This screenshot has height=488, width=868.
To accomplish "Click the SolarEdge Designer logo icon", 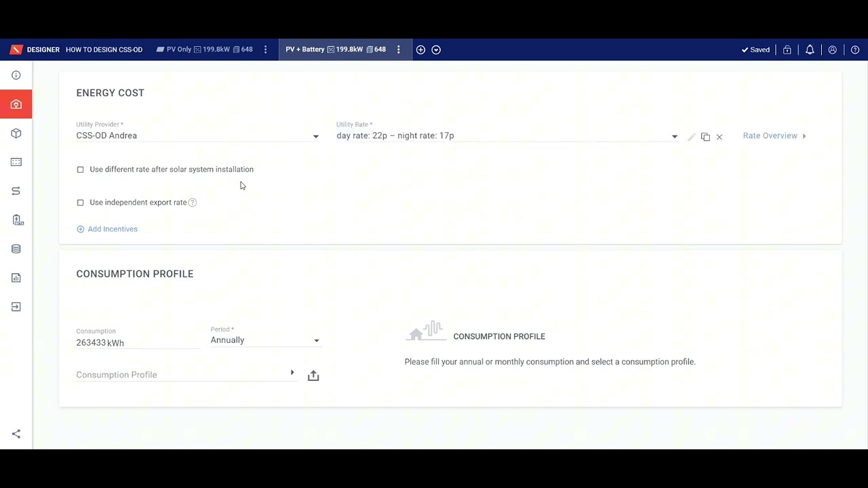I will [x=16, y=49].
